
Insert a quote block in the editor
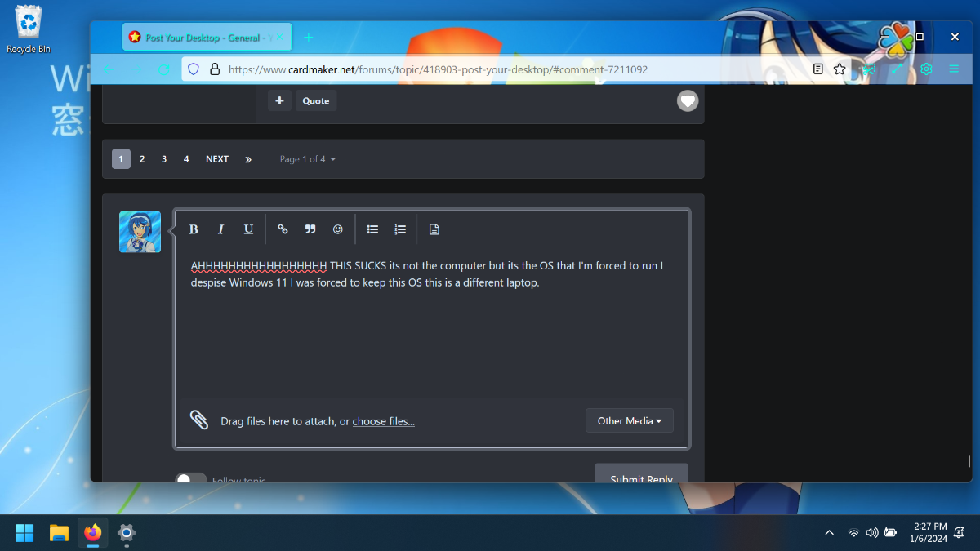click(310, 229)
